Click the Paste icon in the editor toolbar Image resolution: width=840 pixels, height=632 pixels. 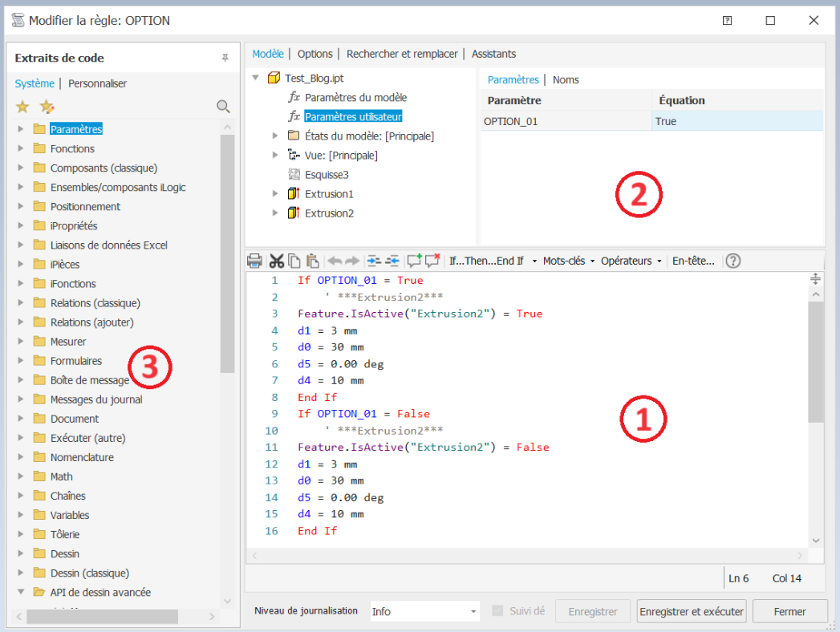tap(313, 261)
